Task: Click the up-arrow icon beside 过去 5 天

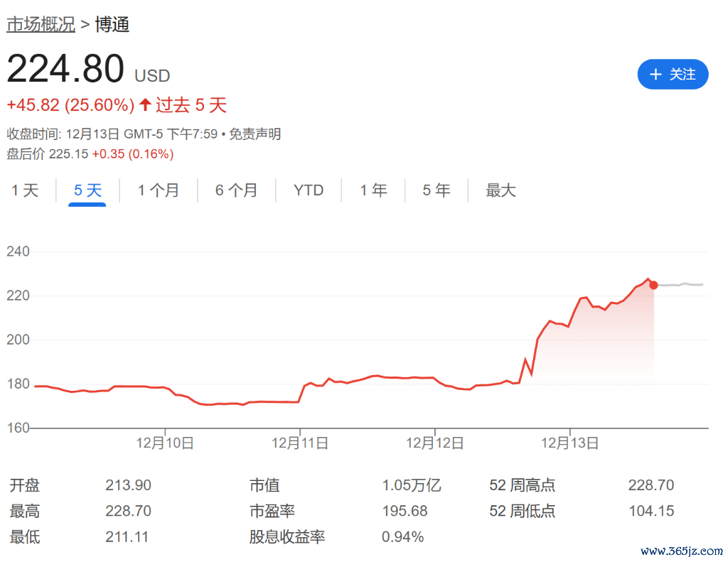Action: tap(145, 104)
